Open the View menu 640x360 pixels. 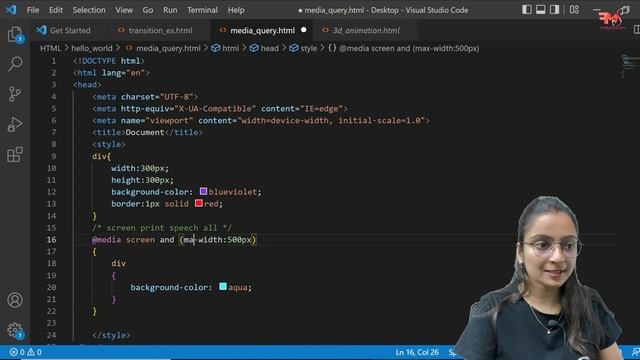(x=124, y=10)
